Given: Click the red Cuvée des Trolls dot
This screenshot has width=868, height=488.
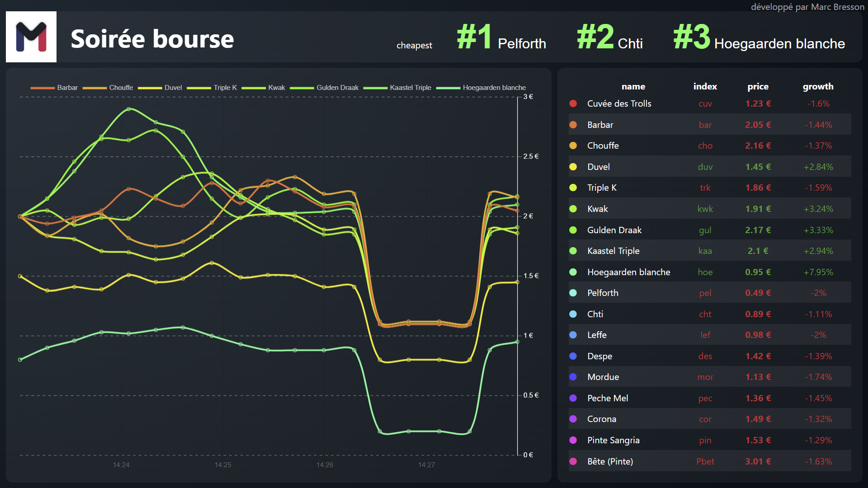Looking at the screenshot, I should 573,103.
